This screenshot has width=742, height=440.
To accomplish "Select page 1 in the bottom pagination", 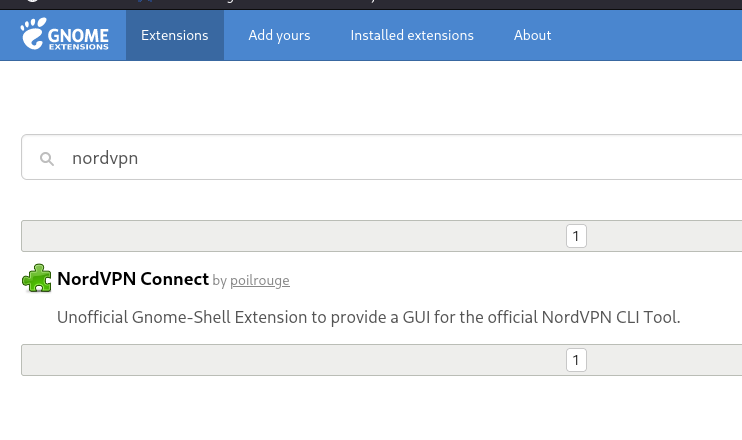I will pyautogui.click(x=576, y=360).
